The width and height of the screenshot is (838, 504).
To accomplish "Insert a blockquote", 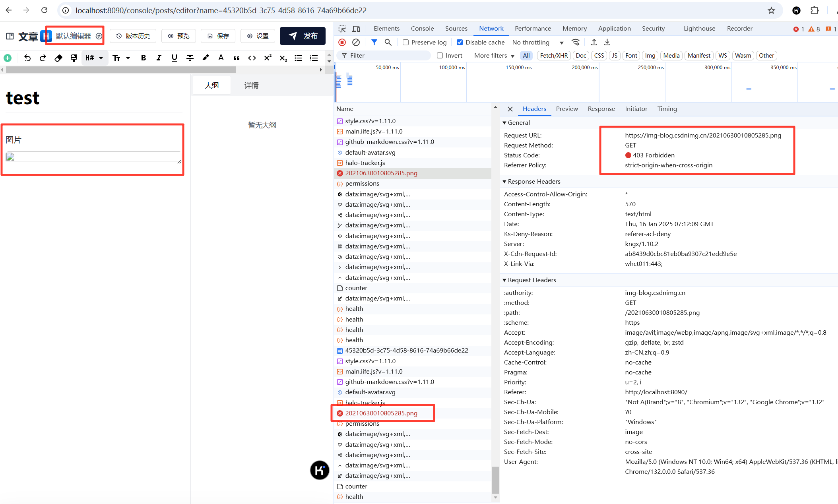I will [237, 58].
